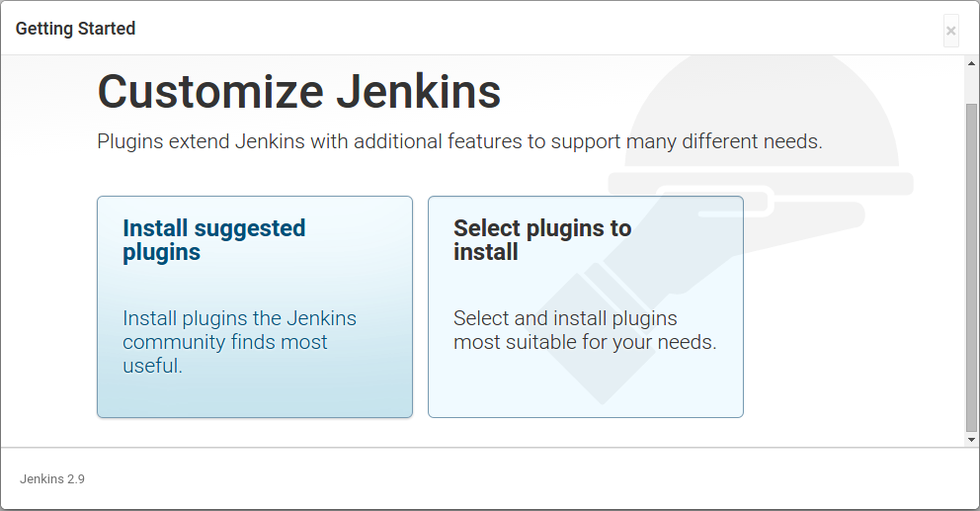The image size is (980, 511).
Task: Click the "Plugins extend Jenkins" subtitle text
Action: pos(459,141)
